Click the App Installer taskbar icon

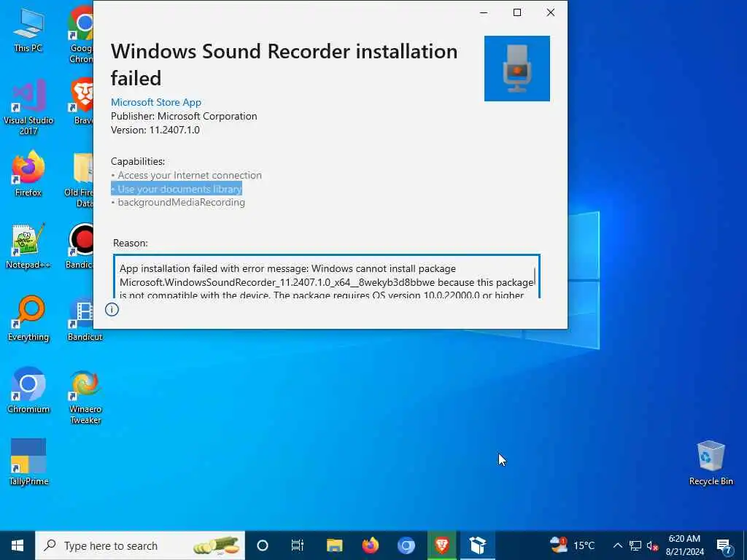point(477,545)
